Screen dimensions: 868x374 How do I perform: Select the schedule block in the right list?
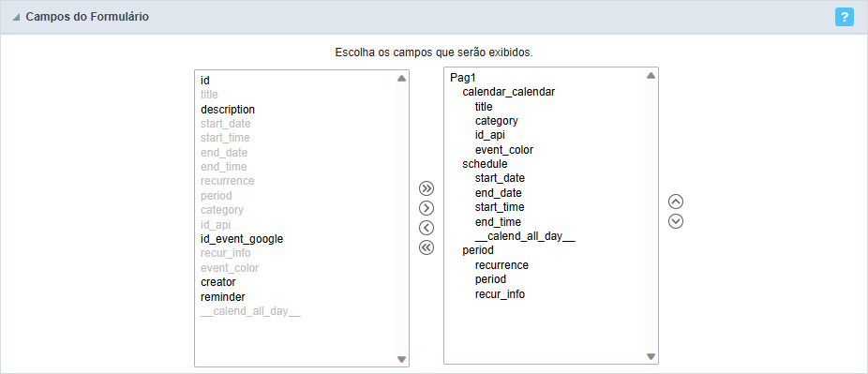pos(485,164)
